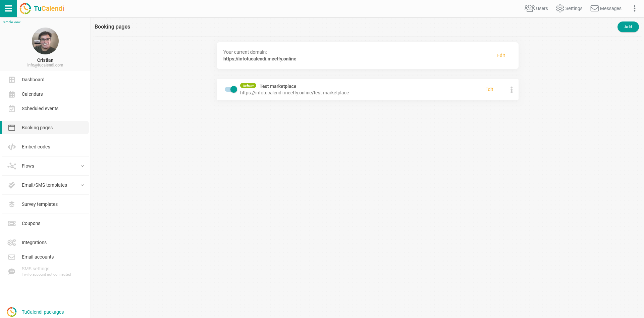Click Twilio account not connected text
The image size is (644, 318).
pyautogui.click(x=46, y=274)
